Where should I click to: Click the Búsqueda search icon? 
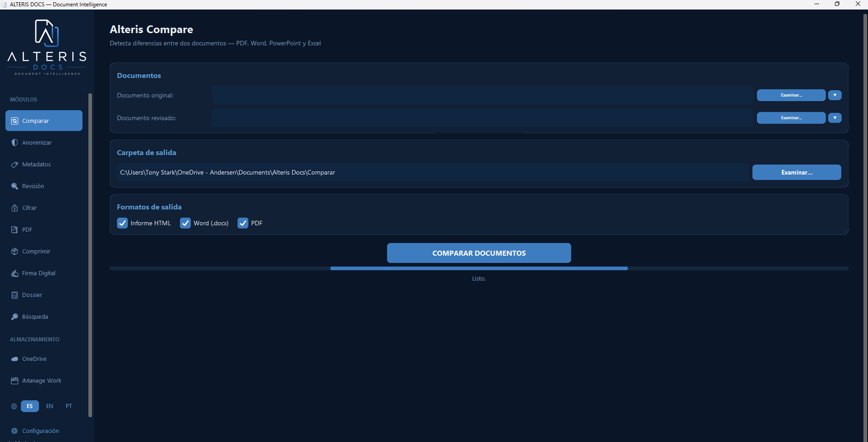point(15,317)
